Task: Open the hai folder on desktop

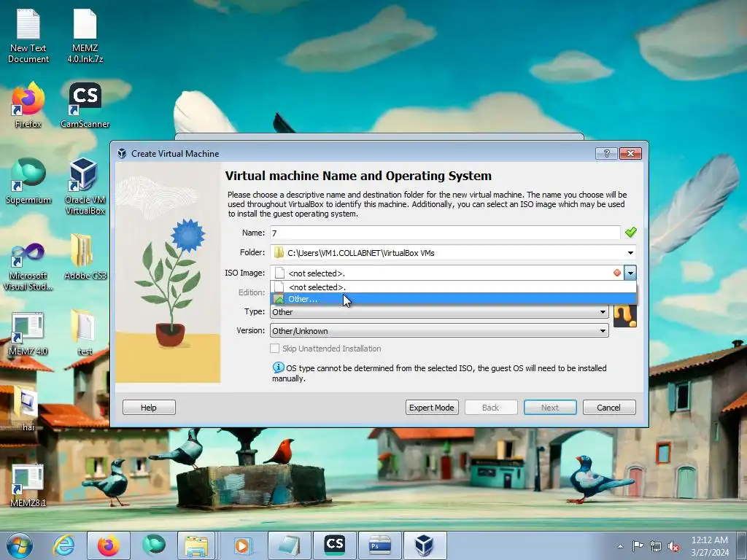Action: [28, 408]
